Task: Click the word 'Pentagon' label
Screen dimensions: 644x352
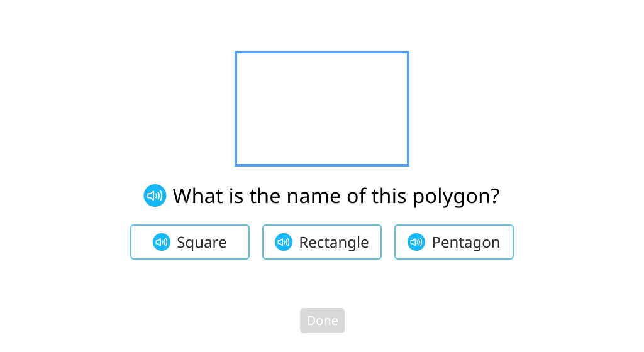Action: [466, 243]
